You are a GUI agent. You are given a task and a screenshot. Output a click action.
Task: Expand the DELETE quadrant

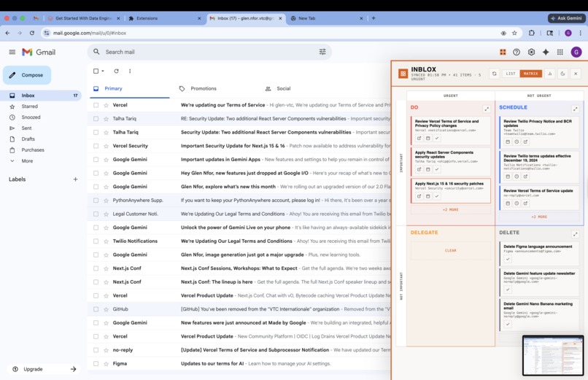[x=575, y=234]
